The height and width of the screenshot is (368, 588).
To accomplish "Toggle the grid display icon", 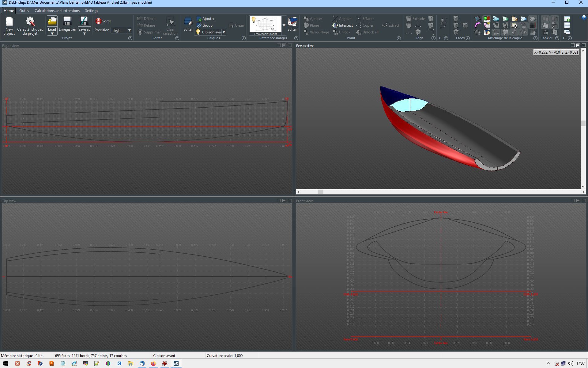I will tap(533, 25).
